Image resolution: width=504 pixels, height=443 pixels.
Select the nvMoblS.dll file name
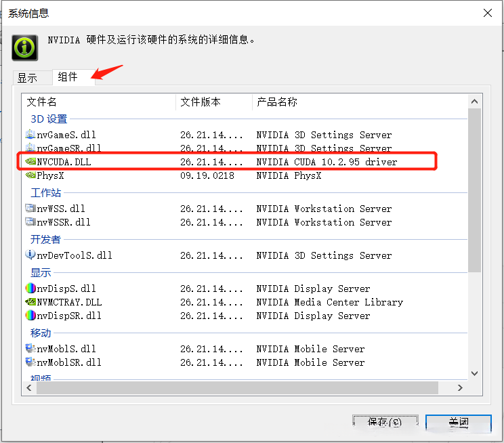66,349
